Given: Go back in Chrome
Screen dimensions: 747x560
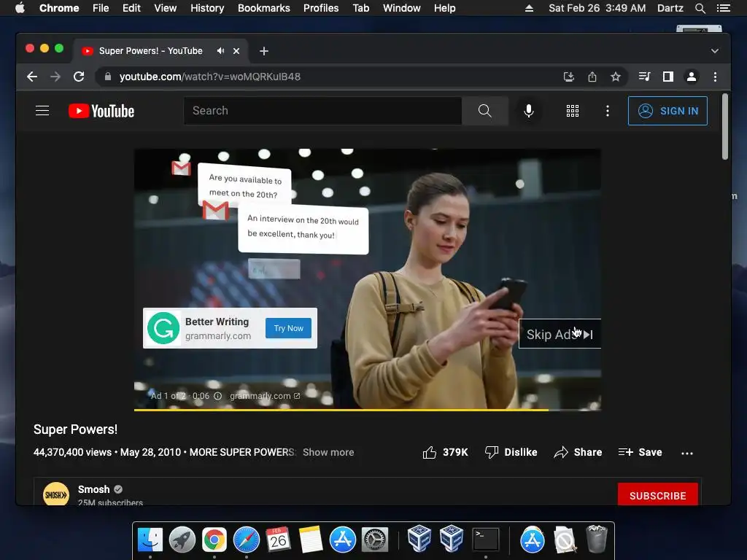Looking at the screenshot, I should 32,77.
